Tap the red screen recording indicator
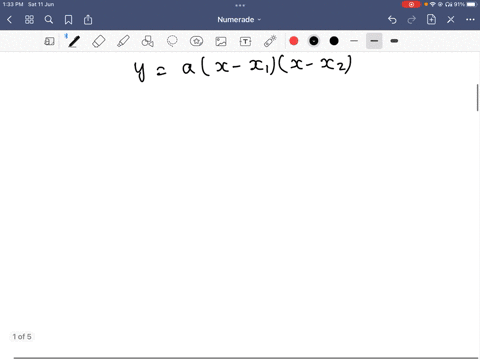 click(411, 4)
